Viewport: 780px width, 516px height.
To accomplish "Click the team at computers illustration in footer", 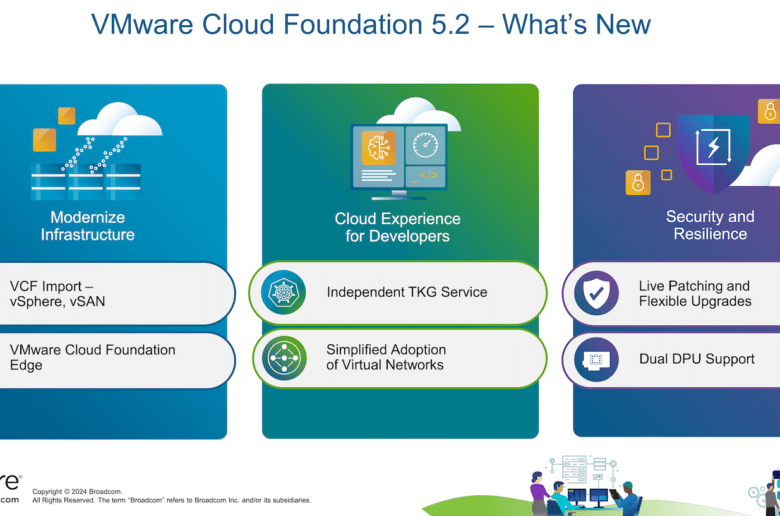I will [x=585, y=485].
